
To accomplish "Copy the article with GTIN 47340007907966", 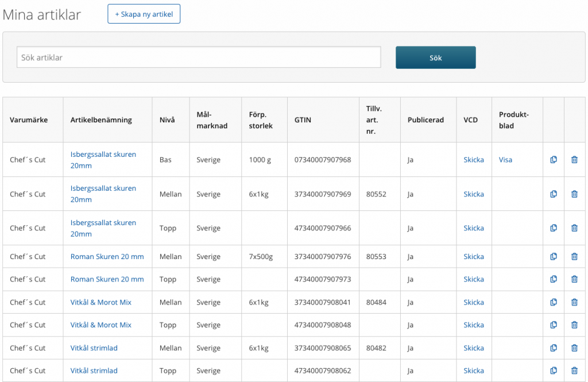I will click(x=554, y=228).
